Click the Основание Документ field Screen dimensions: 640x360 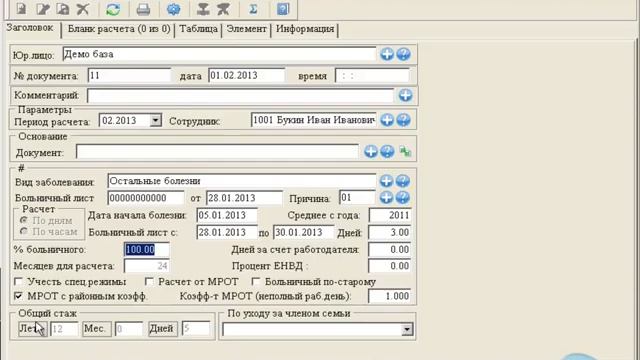pyautogui.click(x=217, y=152)
